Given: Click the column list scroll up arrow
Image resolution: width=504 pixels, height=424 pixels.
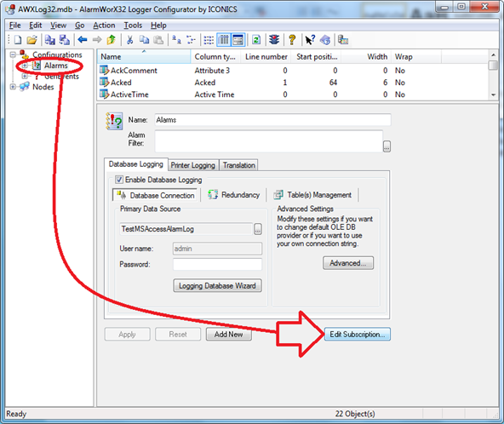Looking at the screenshot, I should point(493,54).
